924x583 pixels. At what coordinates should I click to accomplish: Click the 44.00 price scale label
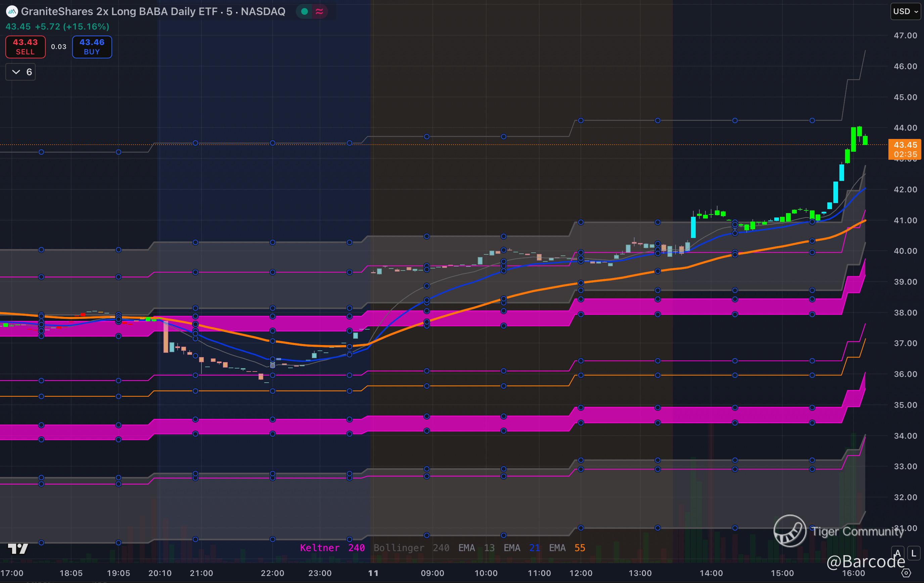905,128
